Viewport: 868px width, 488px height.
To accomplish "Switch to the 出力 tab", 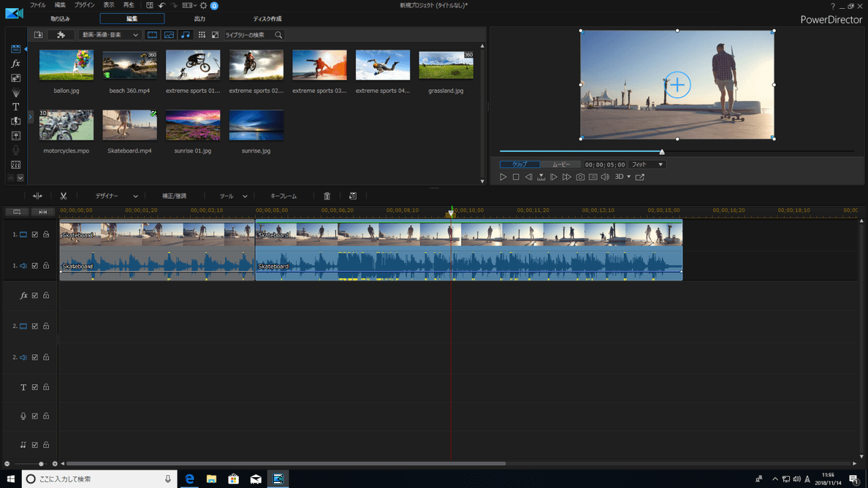I will coord(199,19).
